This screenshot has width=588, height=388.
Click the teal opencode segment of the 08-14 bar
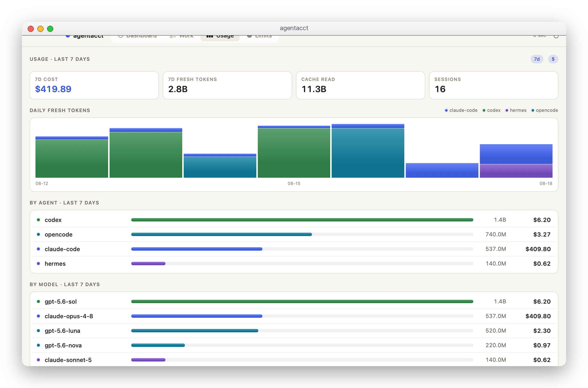click(220, 167)
